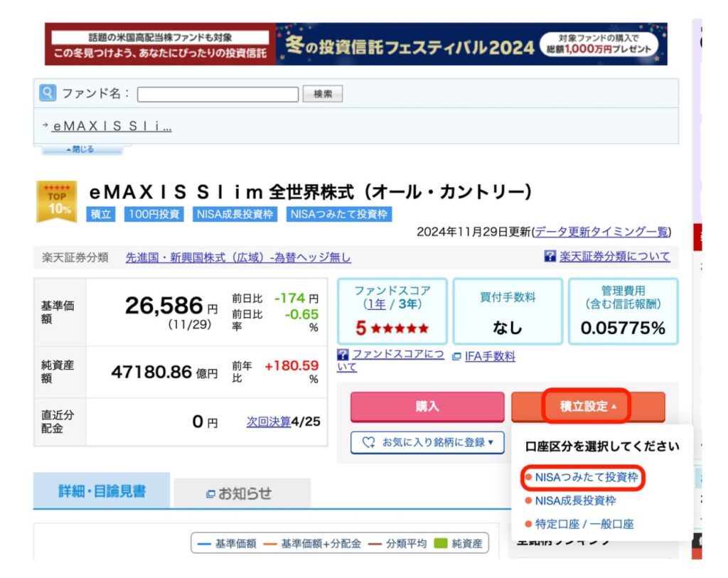The image size is (728, 578).
Task: Click the -0.65 day change rate value
Action: 301,314
